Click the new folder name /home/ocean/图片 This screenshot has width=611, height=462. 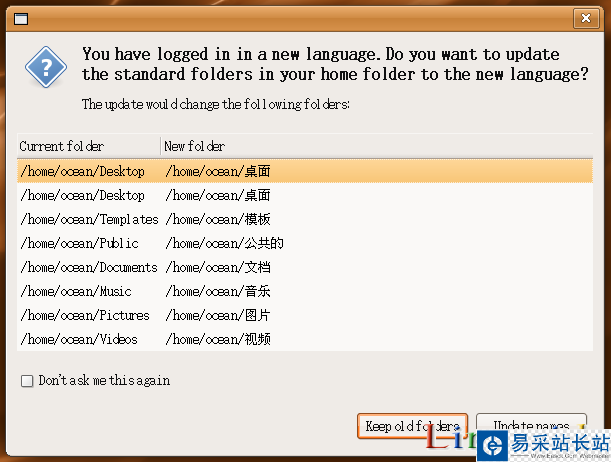click(218, 315)
